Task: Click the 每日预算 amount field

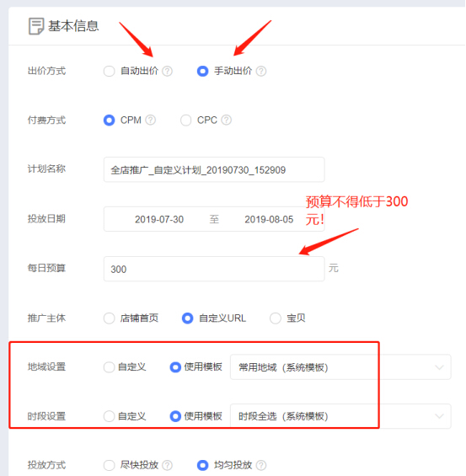Action: 214,269
